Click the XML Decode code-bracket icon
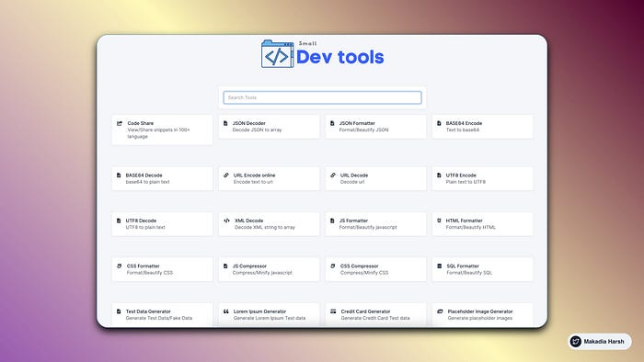Image resolution: width=644 pixels, height=362 pixels. click(226, 221)
